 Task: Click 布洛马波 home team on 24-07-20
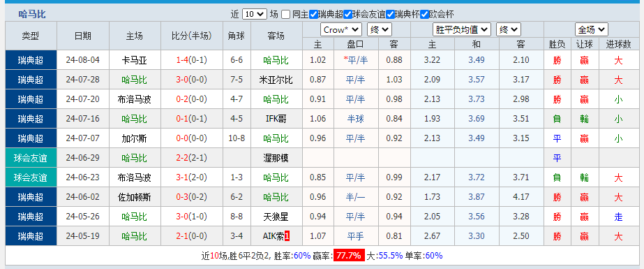[134, 99]
